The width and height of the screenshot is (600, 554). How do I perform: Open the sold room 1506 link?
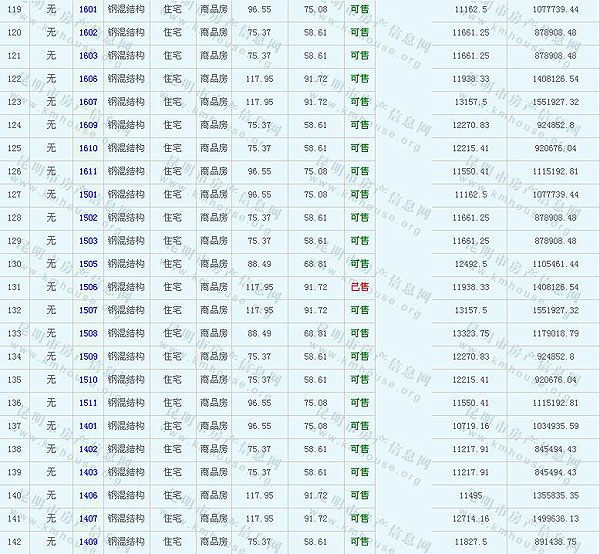pos(88,287)
